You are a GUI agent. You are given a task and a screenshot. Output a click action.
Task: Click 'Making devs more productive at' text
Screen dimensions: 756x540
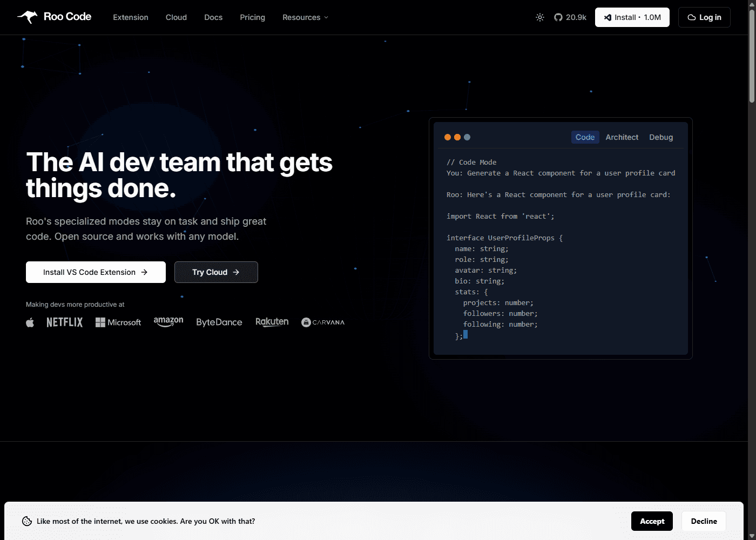point(75,305)
